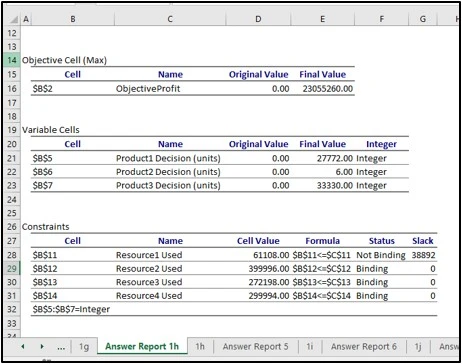The image size is (462, 364).
Task: Click the ObjectiveProfit name cell
Action: tap(148, 89)
